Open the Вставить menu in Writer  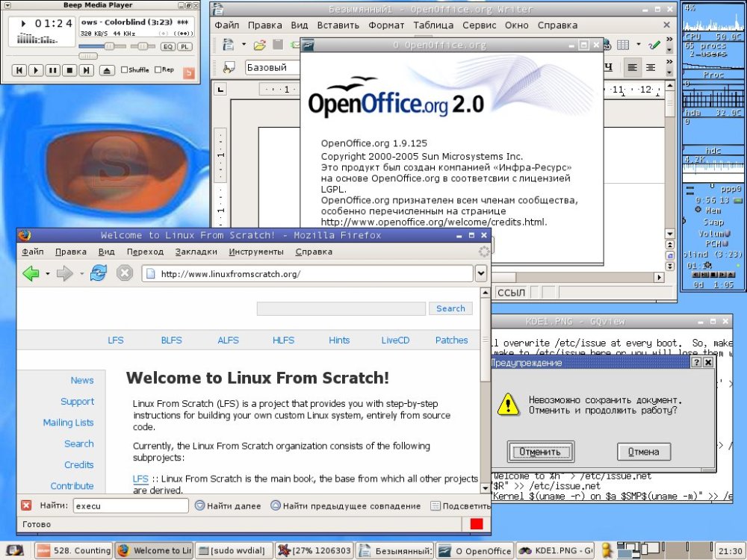(338, 25)
